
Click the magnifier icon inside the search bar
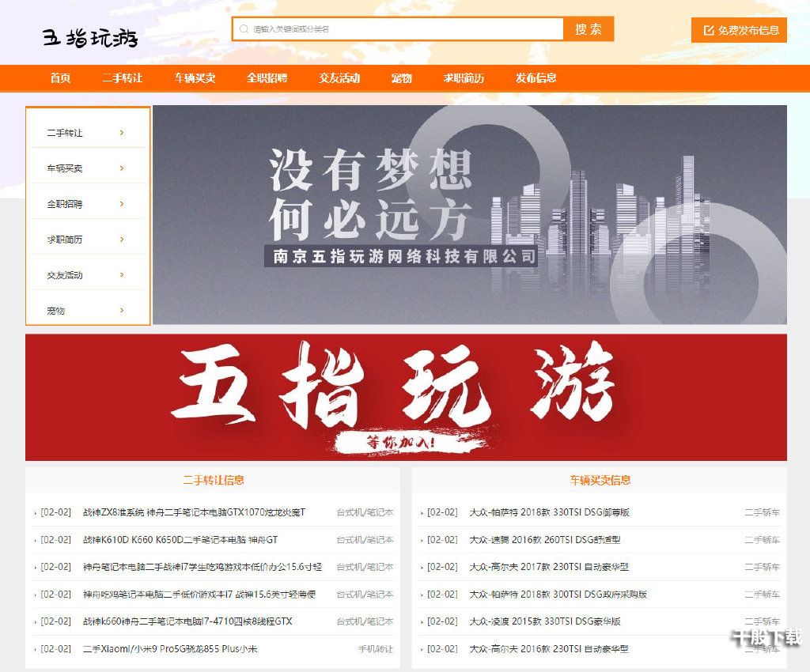tap(243, 28)
